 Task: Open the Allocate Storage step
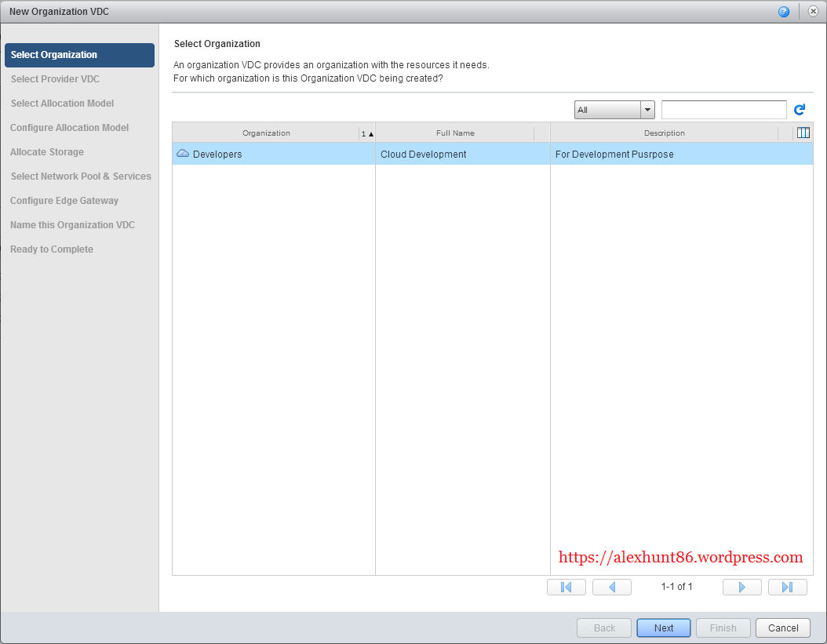pos(47,152)
